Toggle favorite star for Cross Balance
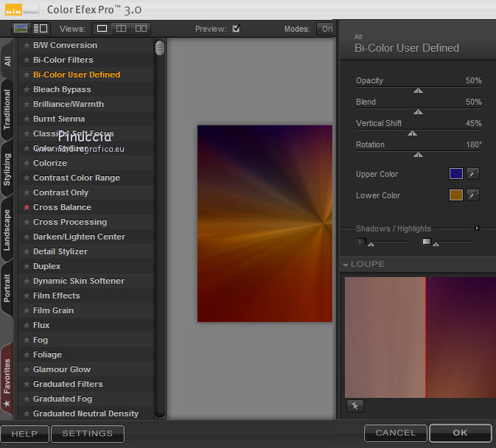 coord(27,207)
